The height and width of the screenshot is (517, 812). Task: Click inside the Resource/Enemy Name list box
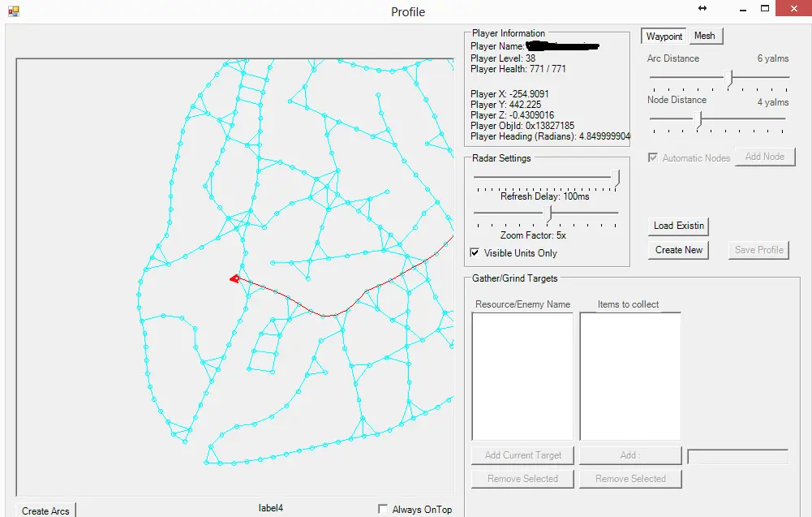522,377
